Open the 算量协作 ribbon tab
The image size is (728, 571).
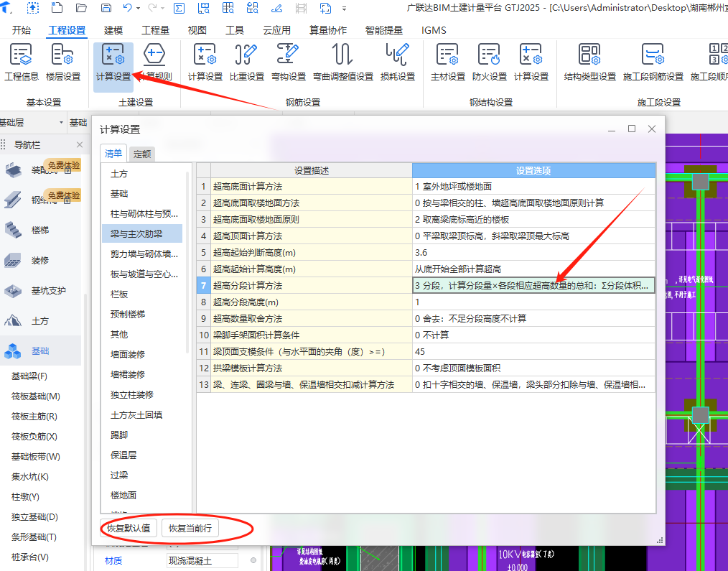(x=328, y=30)
